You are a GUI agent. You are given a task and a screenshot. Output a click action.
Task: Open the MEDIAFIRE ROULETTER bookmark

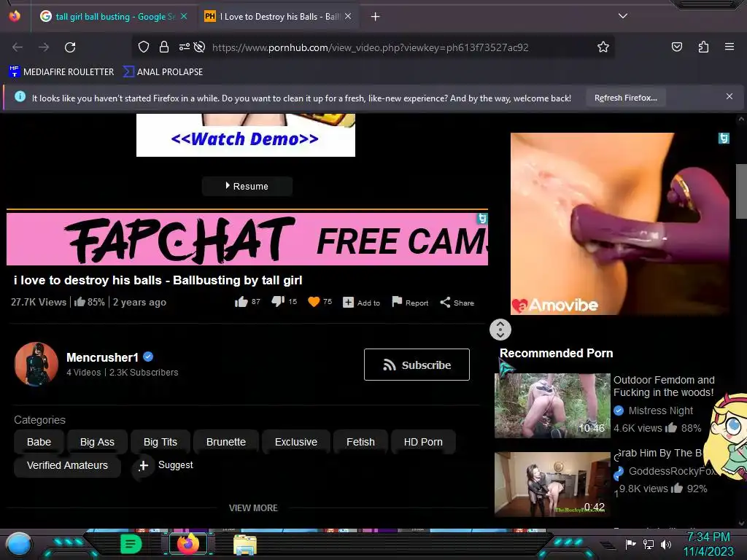click(x=61, y=72)
